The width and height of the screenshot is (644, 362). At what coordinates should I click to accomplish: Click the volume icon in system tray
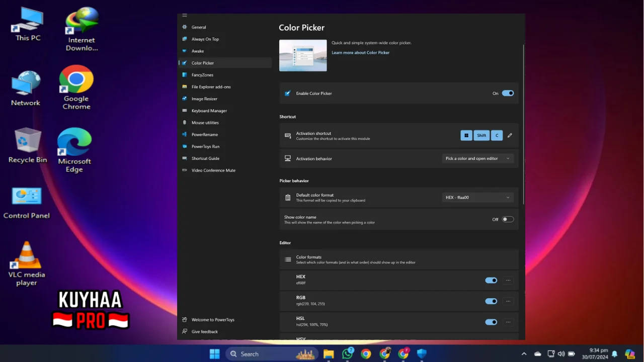coord(561,354)
